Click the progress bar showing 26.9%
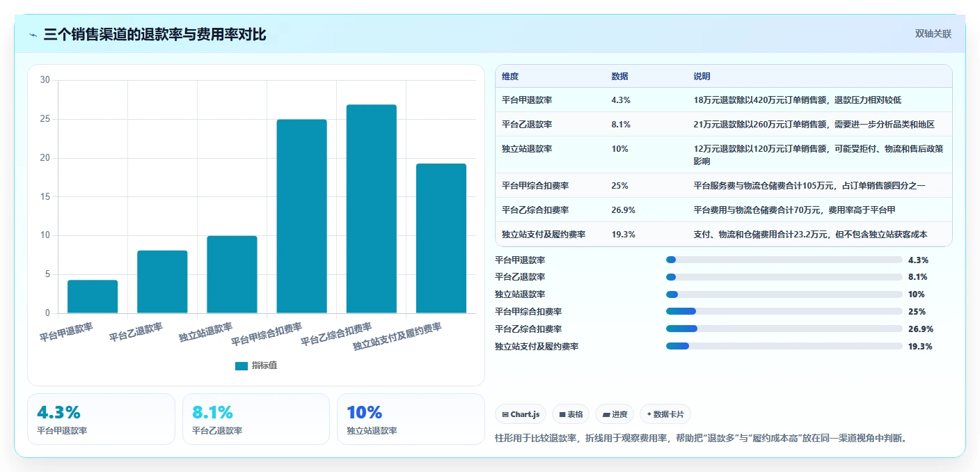This screenshot has width=980, height=472. pos(784,329)
